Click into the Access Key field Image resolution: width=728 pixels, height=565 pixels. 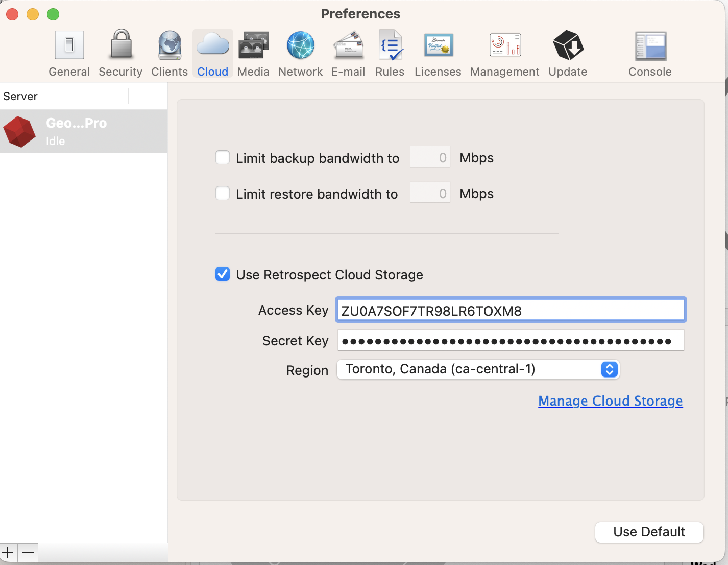coord(511,310)
